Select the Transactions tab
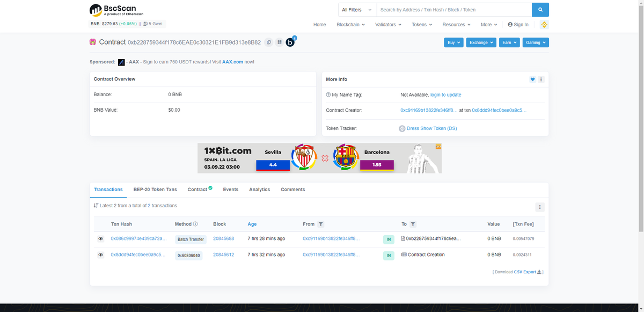Viewport: 644px width, 312px height. tap(108, 190)
